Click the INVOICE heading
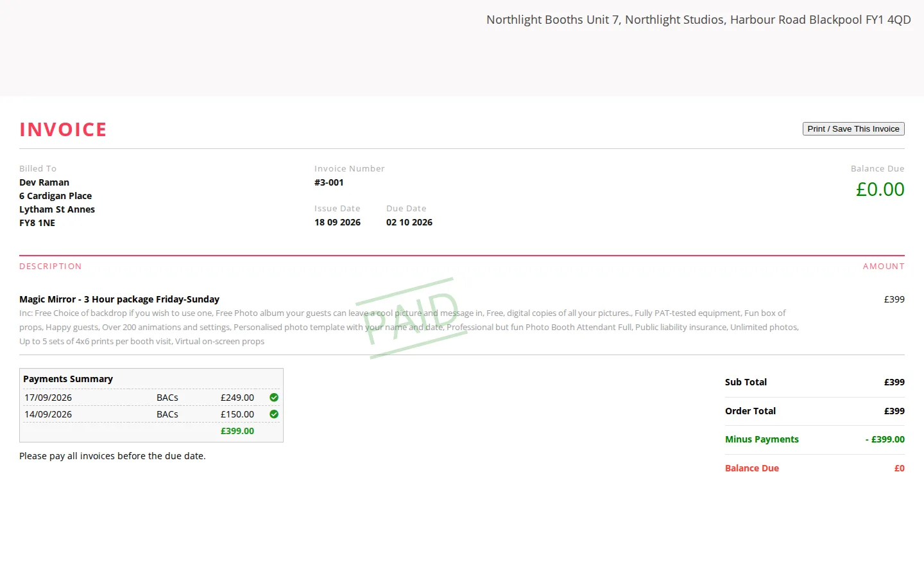924x578 pixels. click(63, 130)
